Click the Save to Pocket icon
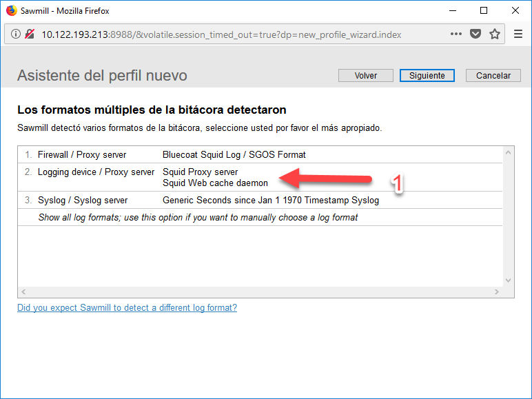The width and height of the screenshot is (532, 399). pos(475,34)
